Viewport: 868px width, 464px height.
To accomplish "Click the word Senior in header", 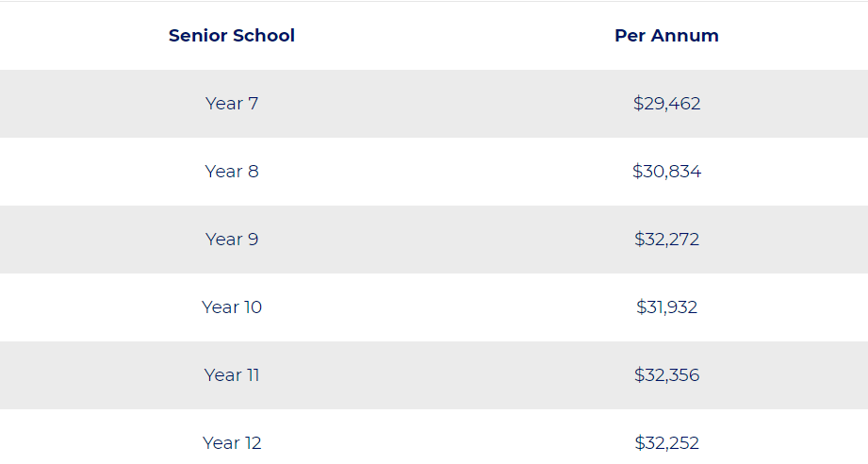I will point(198,36).
